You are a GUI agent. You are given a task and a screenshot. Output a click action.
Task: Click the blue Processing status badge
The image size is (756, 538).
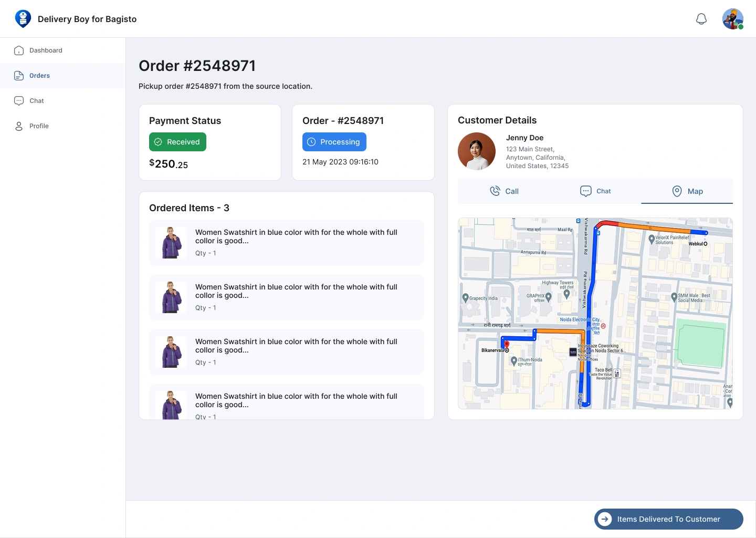pyautogui.click(x=334, y=142)
